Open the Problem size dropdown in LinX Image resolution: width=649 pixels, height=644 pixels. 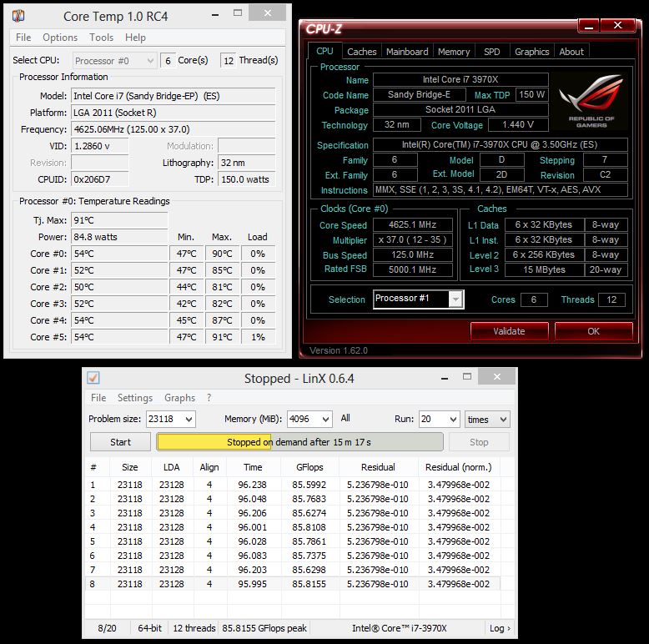pyautogui.click(x=170, y=419)
